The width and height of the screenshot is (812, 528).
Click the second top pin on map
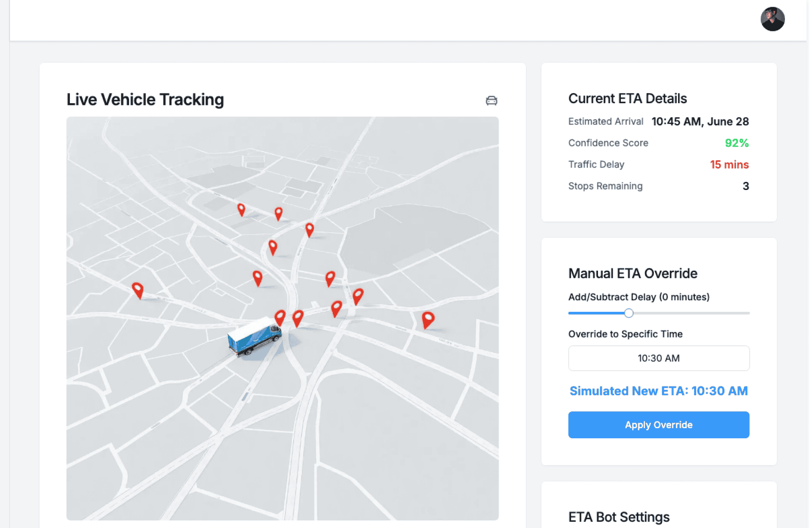(278, 213)
